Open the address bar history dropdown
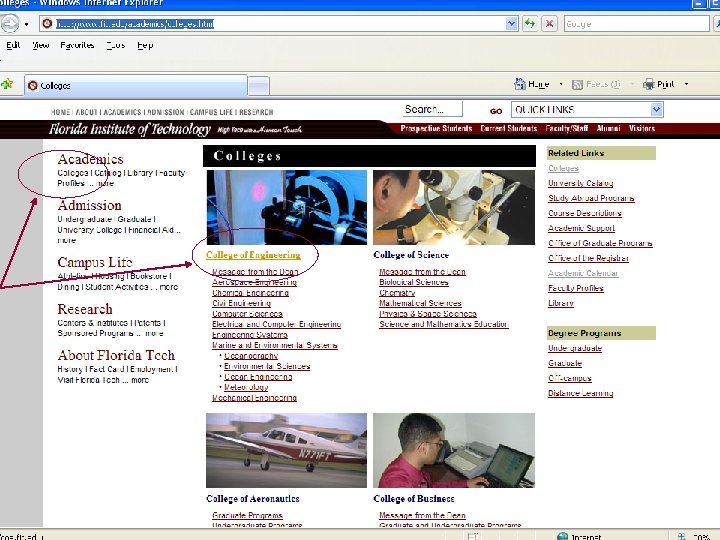The width and height of the screenshot is (720, 540). coord(512,23)
